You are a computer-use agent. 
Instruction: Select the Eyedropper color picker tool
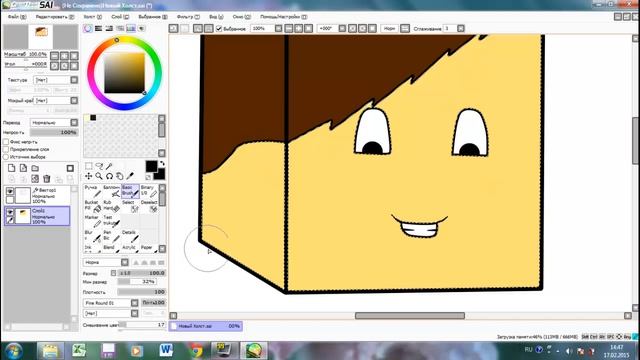(130, 176)
